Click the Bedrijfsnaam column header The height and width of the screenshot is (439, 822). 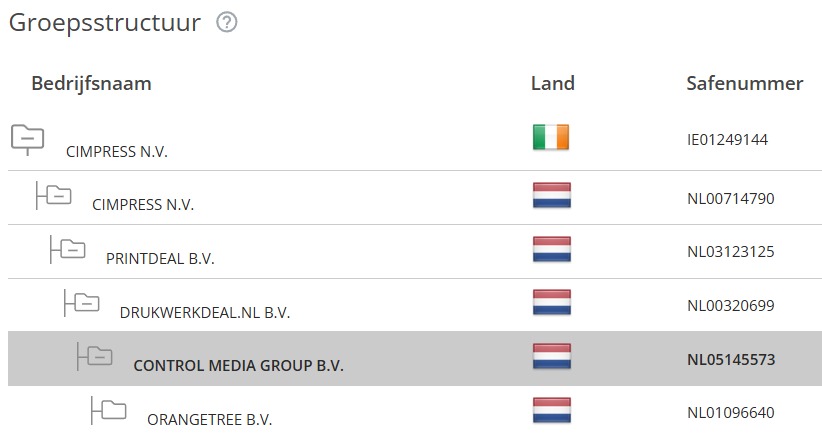pyautogui.click(x=91, y=83)
